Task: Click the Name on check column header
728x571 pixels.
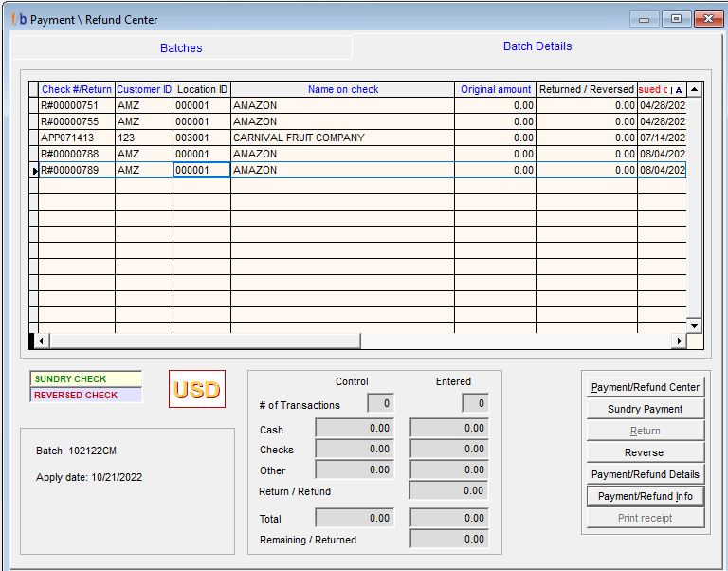Action: pyautogui.click(x=342, y=89)
